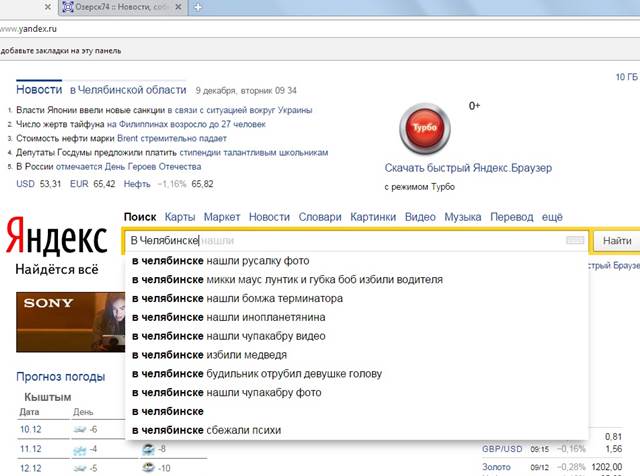
Task: Click the Нефть price link
Action: [137, 184]
